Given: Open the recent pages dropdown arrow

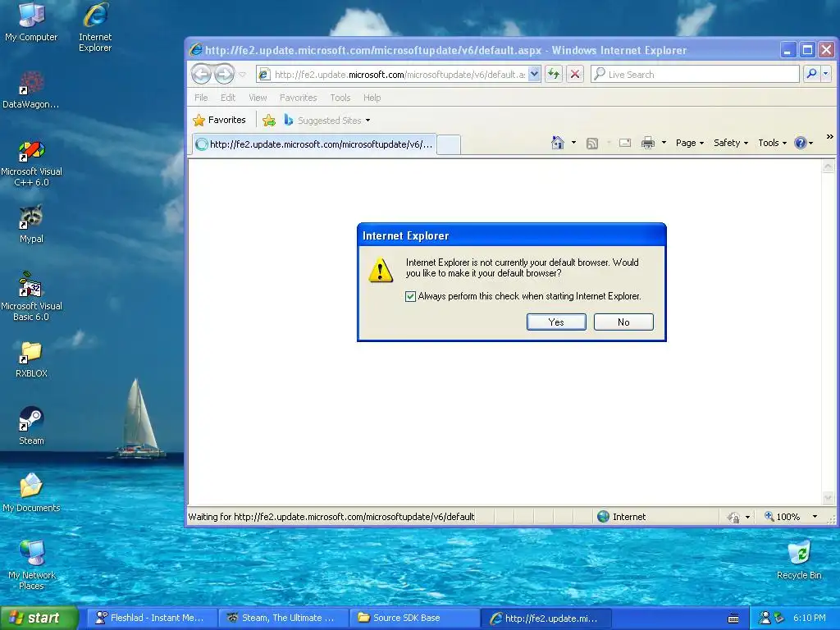Looking at the screenshot, I should 243,75.
